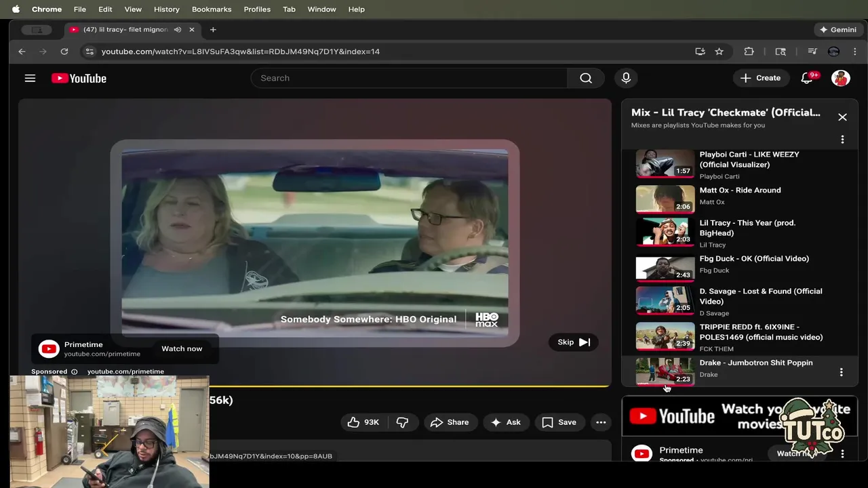Open the Bookmarks menu
Viewport: 868px width, 488px height.
(212, 9)
